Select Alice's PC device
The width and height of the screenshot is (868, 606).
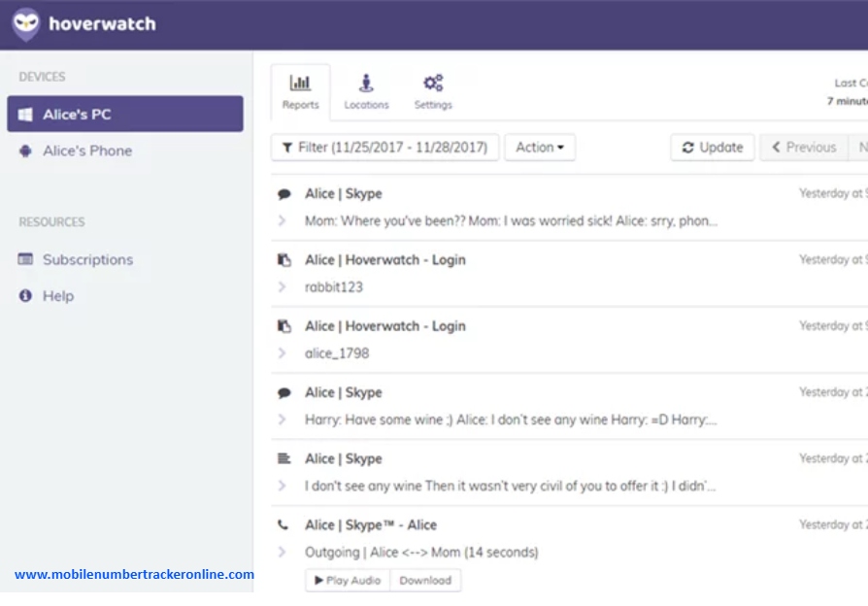coord(124,114)
